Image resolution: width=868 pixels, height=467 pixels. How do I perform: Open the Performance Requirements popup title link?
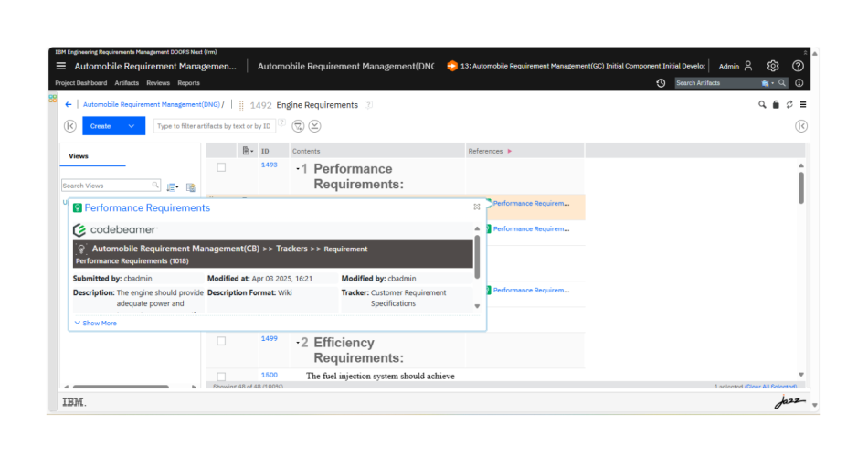(x=147, y=207)
